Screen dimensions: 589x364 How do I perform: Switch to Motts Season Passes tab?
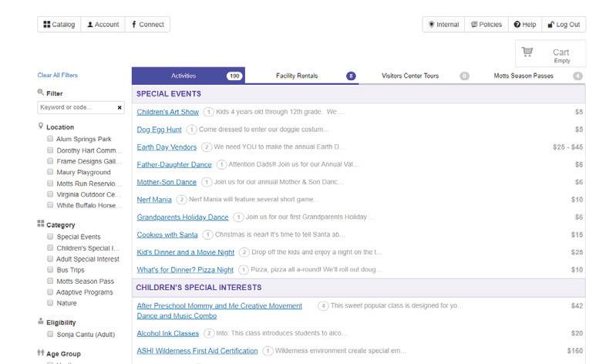(529, 76)
